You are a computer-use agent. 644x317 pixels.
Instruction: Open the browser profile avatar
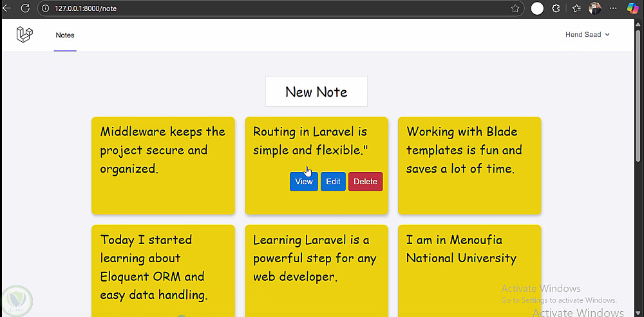(595, 8)
